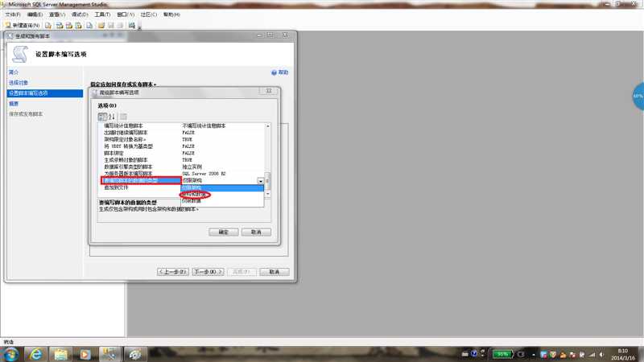Click the wizard's bottom 取消 button

coord(274,272)
